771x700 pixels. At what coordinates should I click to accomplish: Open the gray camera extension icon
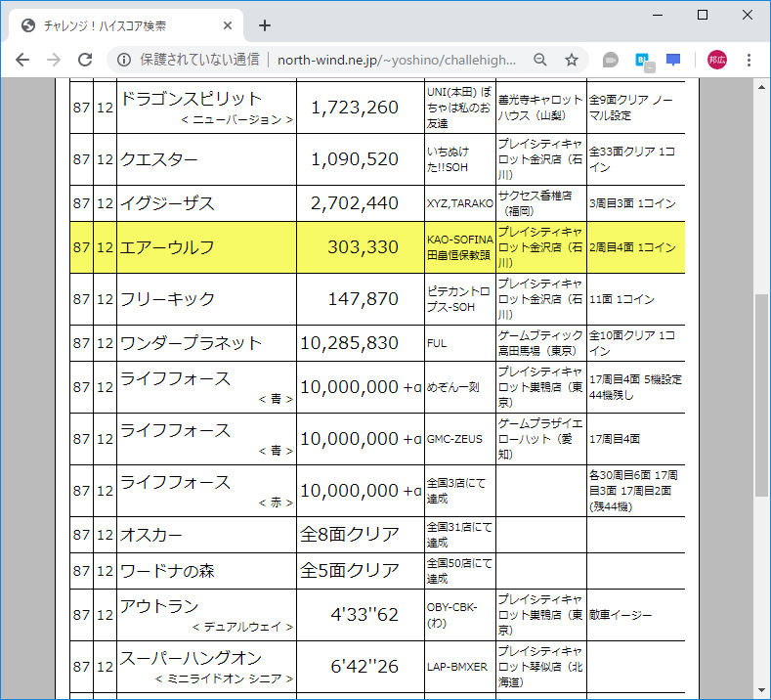[x=610, y=60]
